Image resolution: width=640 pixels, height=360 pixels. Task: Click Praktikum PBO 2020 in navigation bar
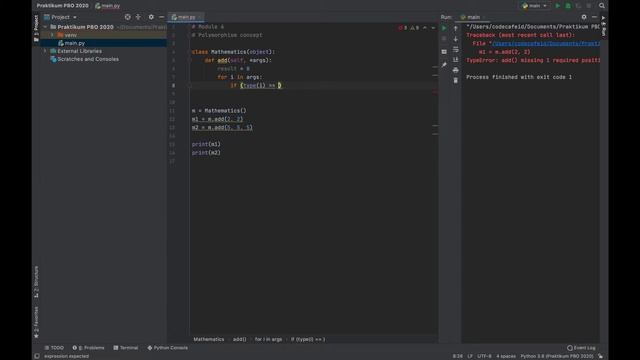62,6
